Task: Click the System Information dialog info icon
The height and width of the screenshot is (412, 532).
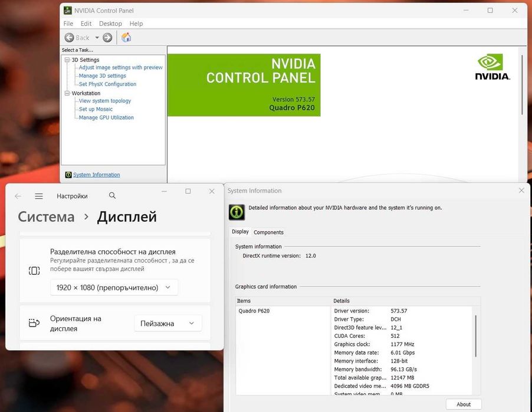Action: coord(237,212)
